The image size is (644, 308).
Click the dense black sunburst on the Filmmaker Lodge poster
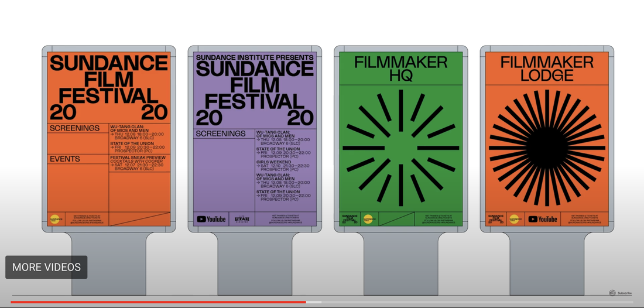click(x=547, y=148)
